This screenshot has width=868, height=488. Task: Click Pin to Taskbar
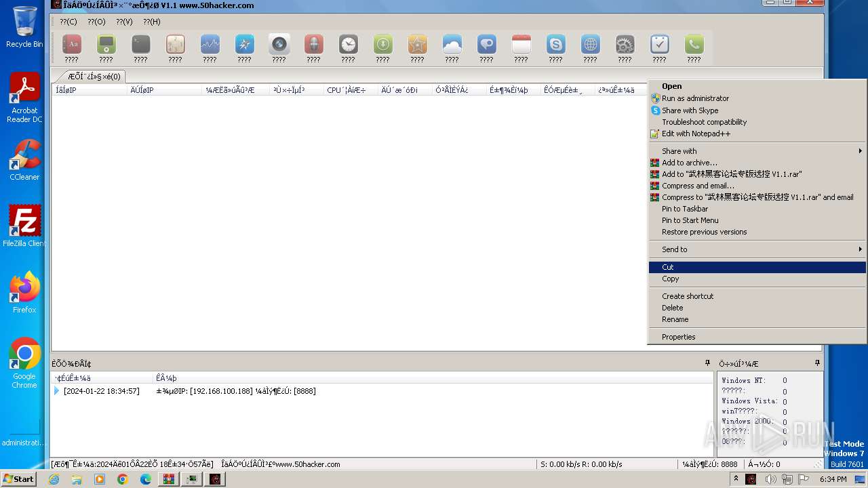coord(757,209)
